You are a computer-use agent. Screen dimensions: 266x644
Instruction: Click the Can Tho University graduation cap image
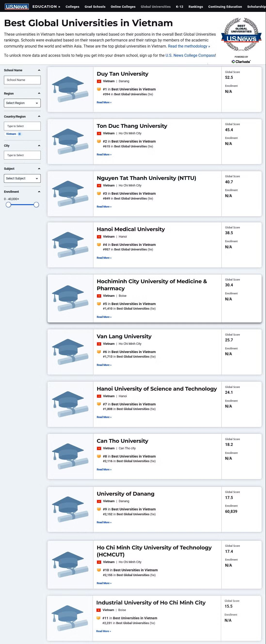click(70, 457)
